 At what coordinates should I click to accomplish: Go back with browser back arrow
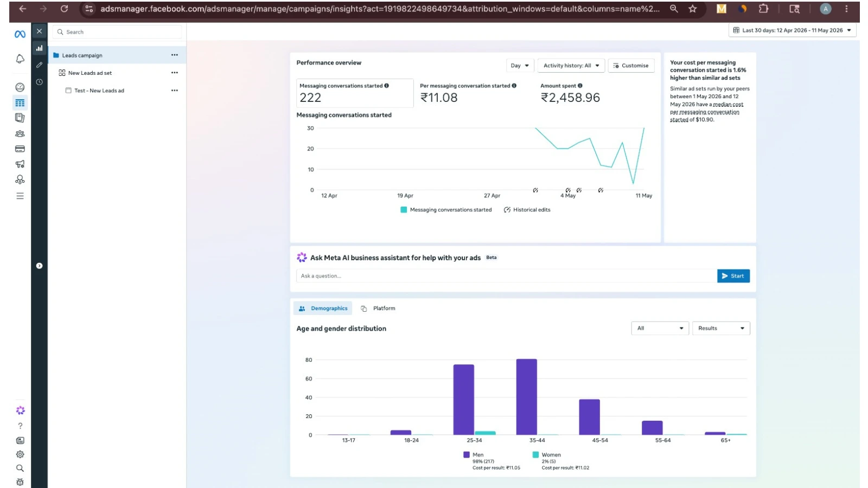[22, 9]
